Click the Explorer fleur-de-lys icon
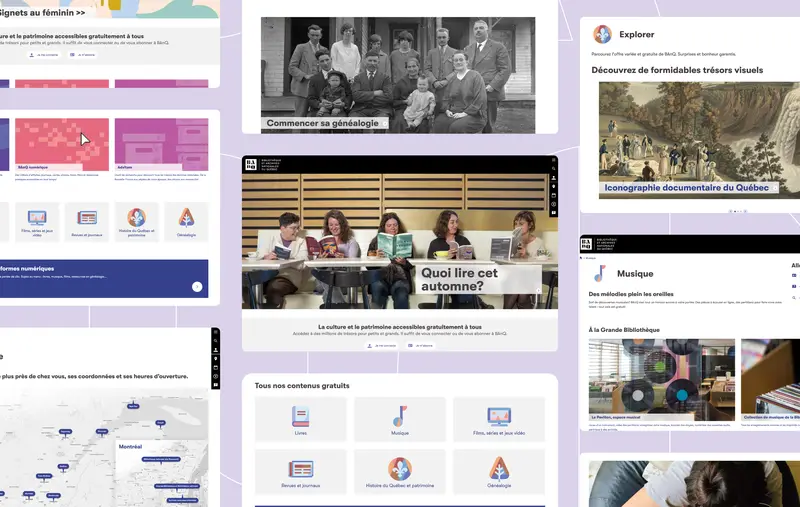Image resolution: width=800 pixels, height=507 pixels. coord(603,34)
